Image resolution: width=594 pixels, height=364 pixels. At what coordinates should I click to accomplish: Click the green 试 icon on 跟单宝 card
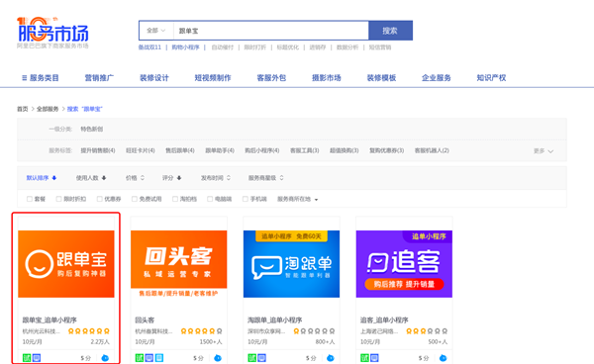pyautogui.click(x=27, y=358)
